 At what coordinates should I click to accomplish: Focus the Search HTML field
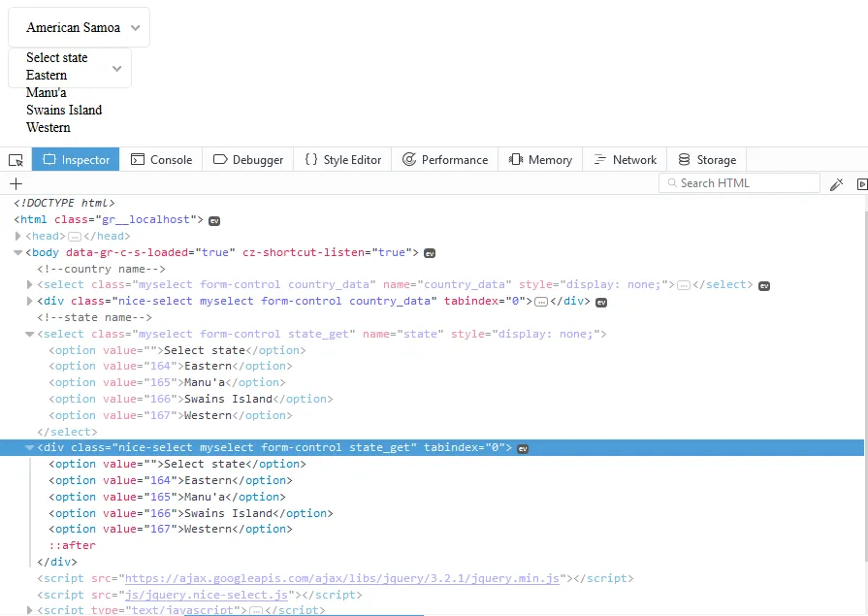coord(739,182)
